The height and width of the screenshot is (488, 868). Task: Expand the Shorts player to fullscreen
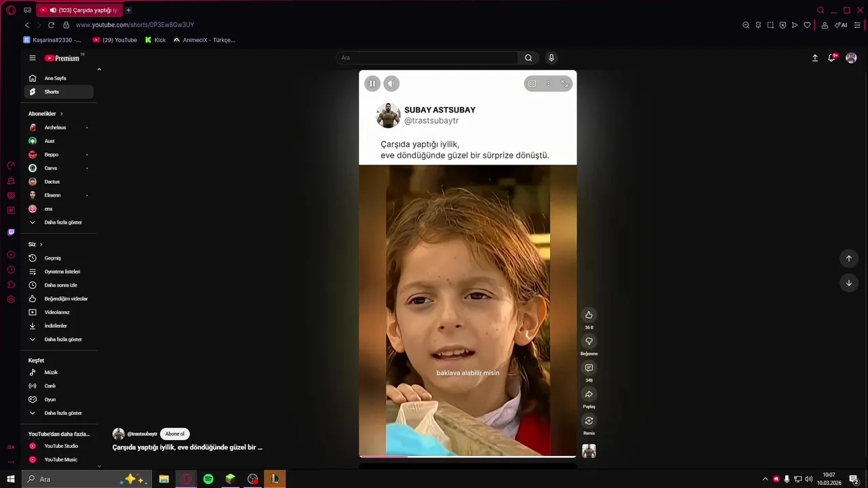click(x=564, y=83)
